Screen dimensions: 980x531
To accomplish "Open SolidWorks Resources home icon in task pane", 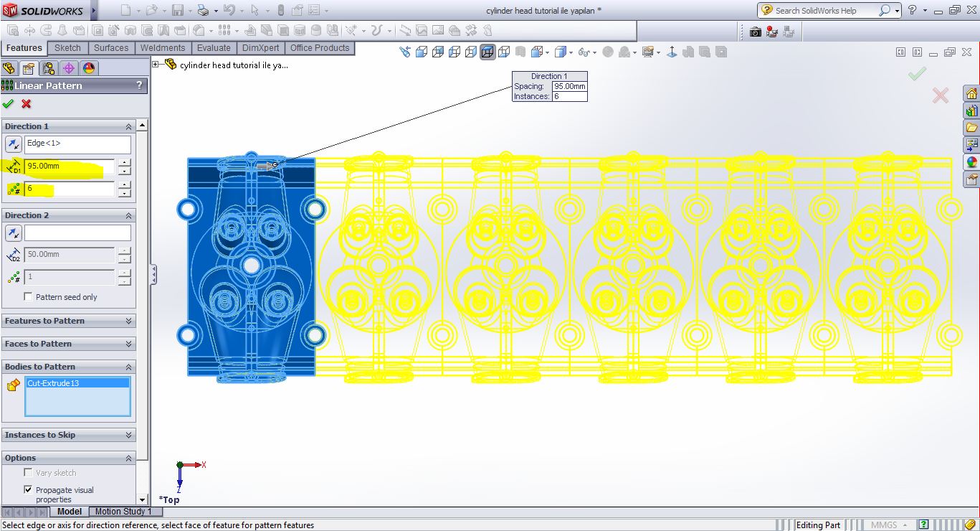I will click(x=971, y=94).
